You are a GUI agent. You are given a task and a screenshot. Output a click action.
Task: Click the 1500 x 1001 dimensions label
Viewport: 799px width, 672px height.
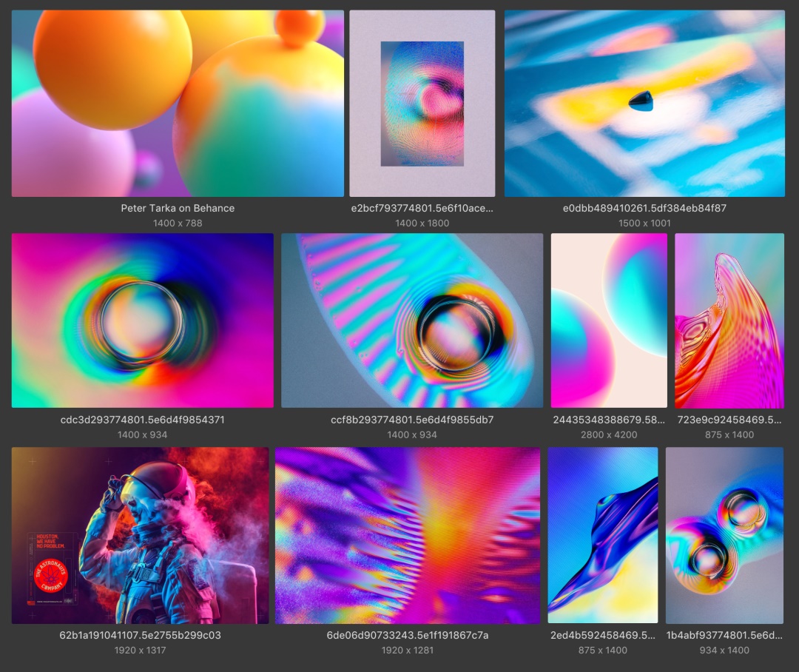644,224
